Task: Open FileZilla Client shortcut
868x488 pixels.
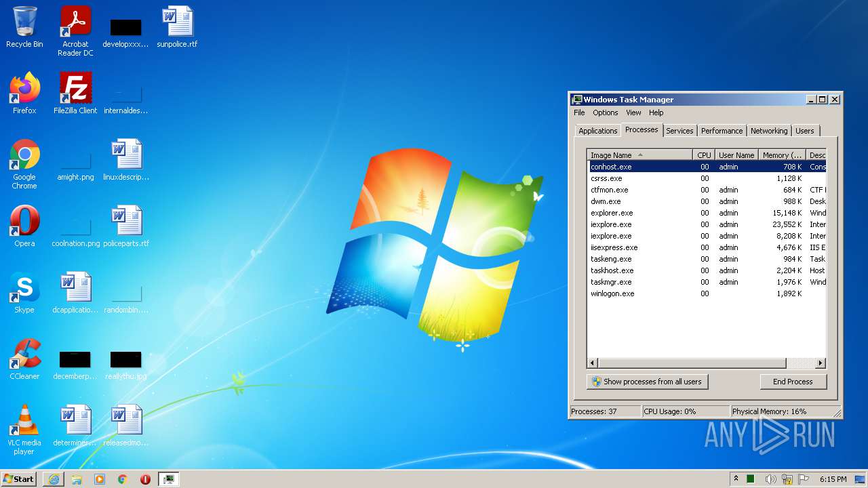Action: 75,93
